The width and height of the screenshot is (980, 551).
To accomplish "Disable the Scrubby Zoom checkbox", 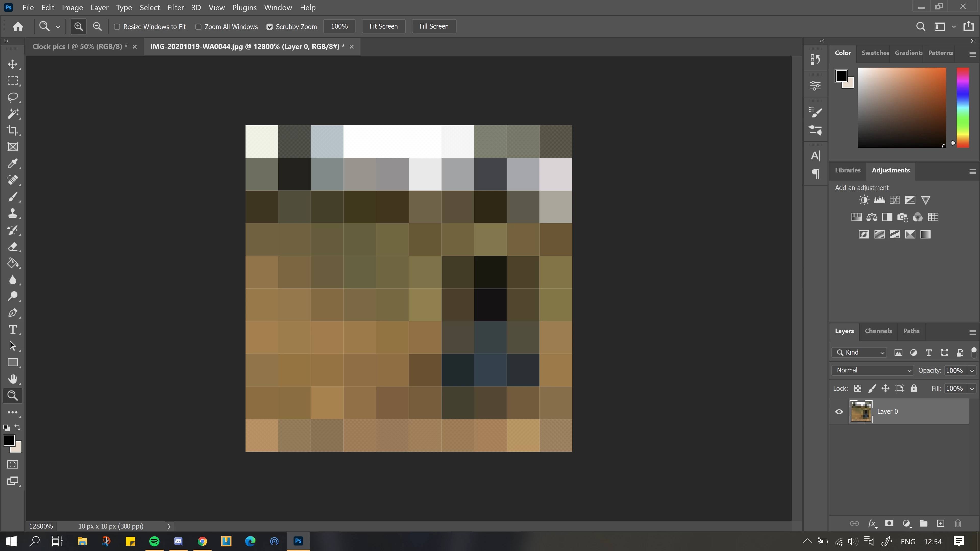I will 270,27.
